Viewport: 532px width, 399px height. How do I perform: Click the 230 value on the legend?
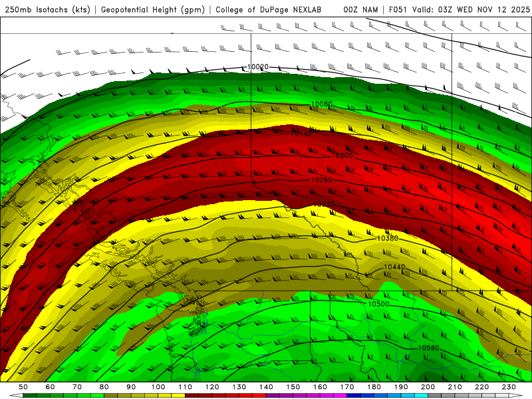[x=509, y=387]
